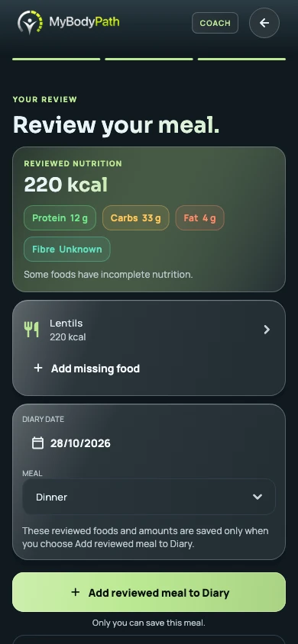Go back using the arrow button
This screenshot has width=298, height=644.
(x=264, y=23)
